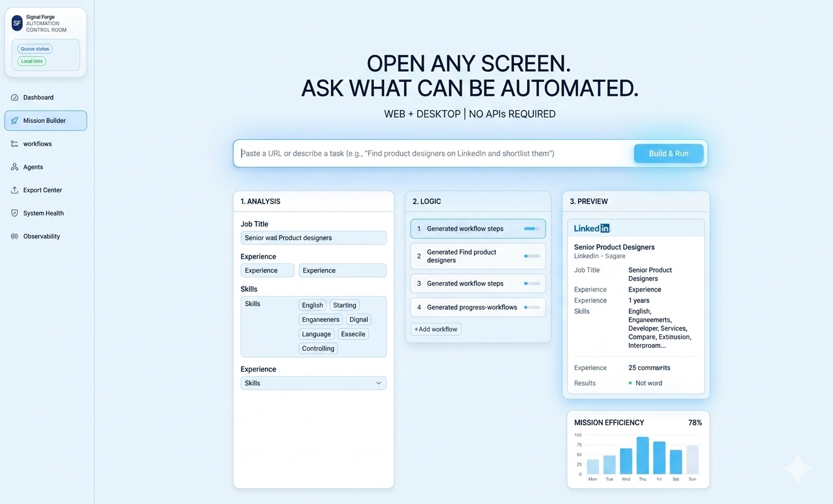Open the Skills dropdown under Experience
833x504 pixels.
(313, 383)
